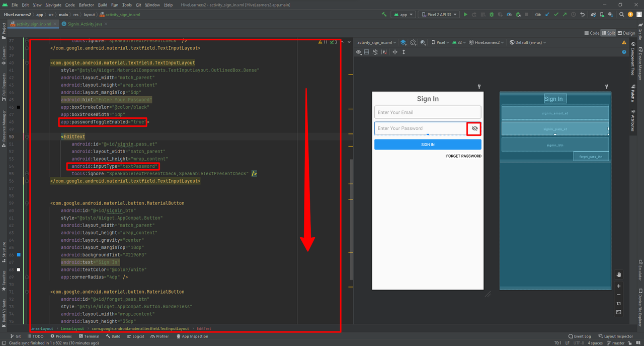This screenshot has width=644, height=346.
Task: Click the Git update project blue arrow
Action: tap(547, 15)
